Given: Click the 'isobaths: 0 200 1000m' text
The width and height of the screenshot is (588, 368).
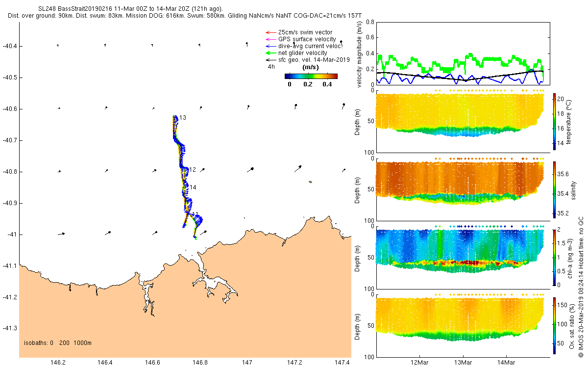Looking at the screenshot, I should pyautogui.click(x=58, y=342).
